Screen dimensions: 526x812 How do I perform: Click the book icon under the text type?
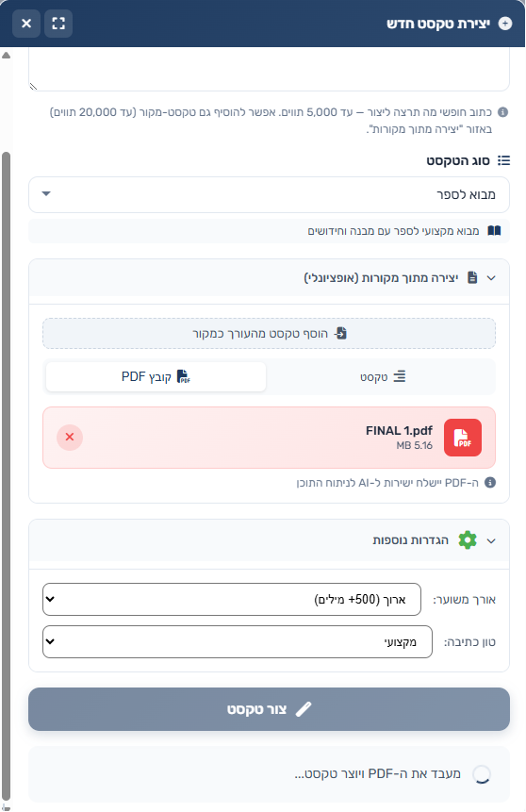[494, 230]
